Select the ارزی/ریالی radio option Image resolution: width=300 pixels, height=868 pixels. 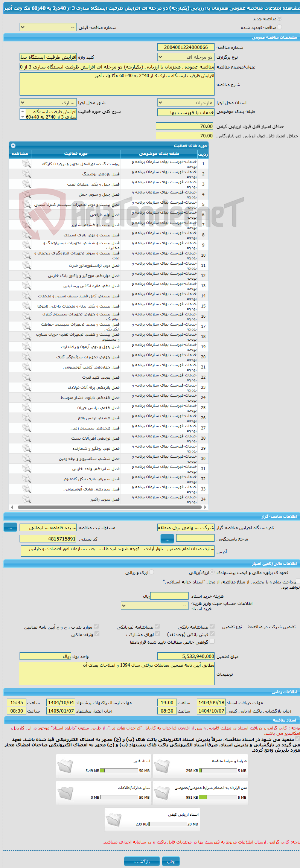[212, 572]
